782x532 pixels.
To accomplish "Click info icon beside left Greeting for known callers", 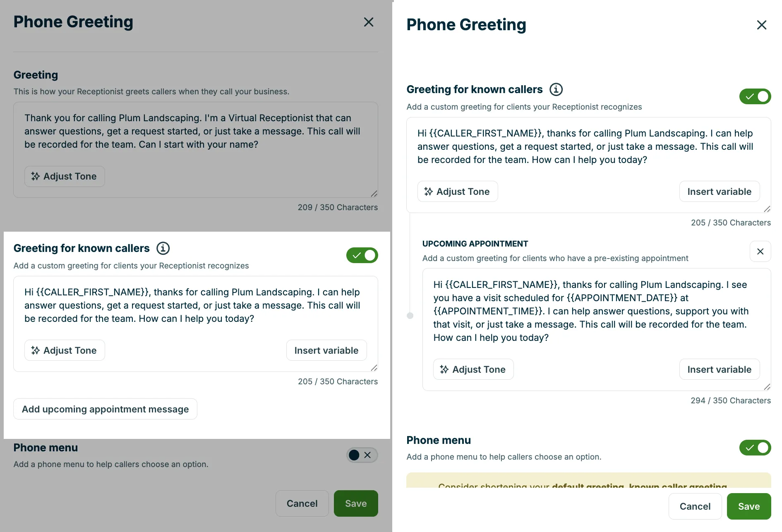I will (163, 248).
